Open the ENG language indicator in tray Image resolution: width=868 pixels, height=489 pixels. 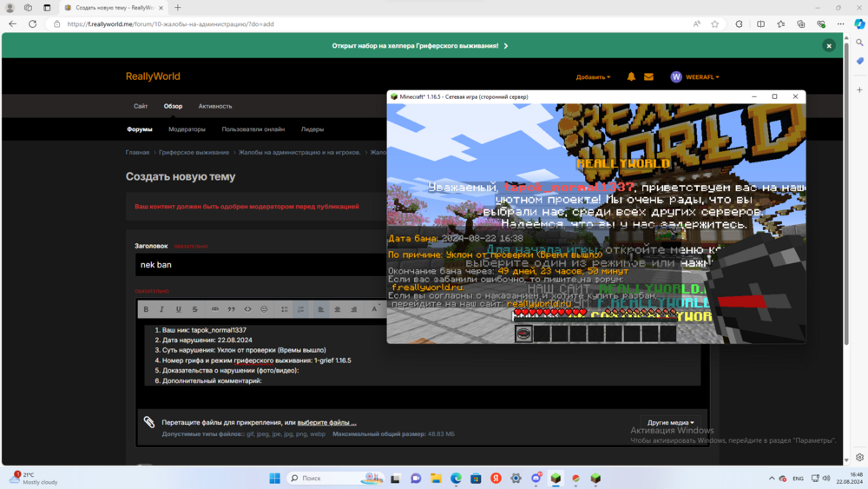tap(798, 479)
